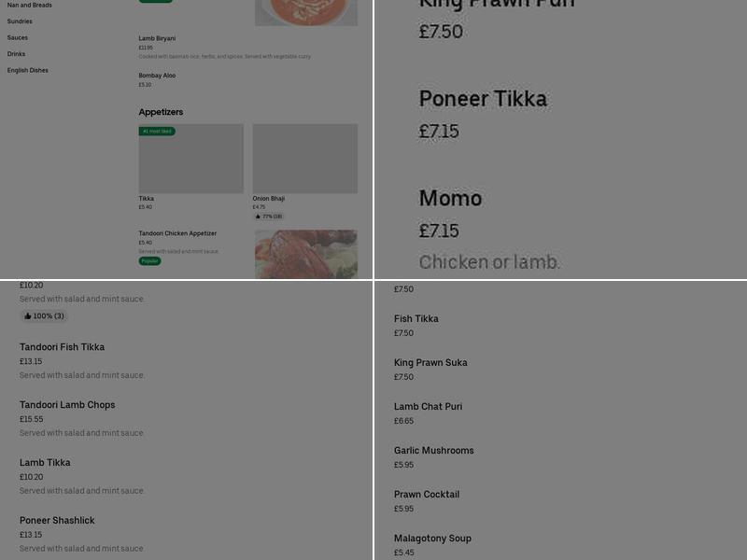
Task: Open the 'English Dishes' category
Action: coord(28,70)
